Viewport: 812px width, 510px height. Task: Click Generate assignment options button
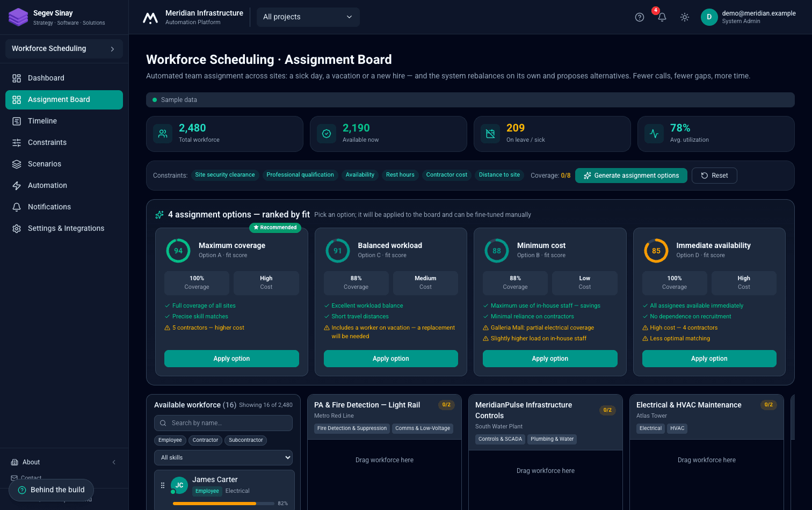tap(631, 176)
